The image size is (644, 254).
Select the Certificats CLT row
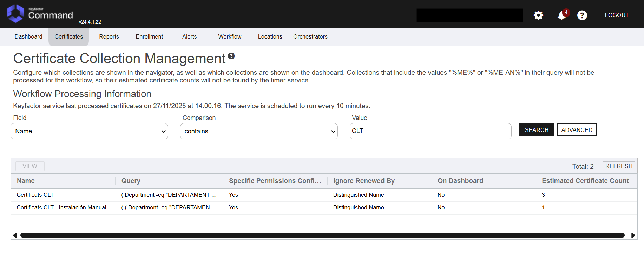point(35,195)
